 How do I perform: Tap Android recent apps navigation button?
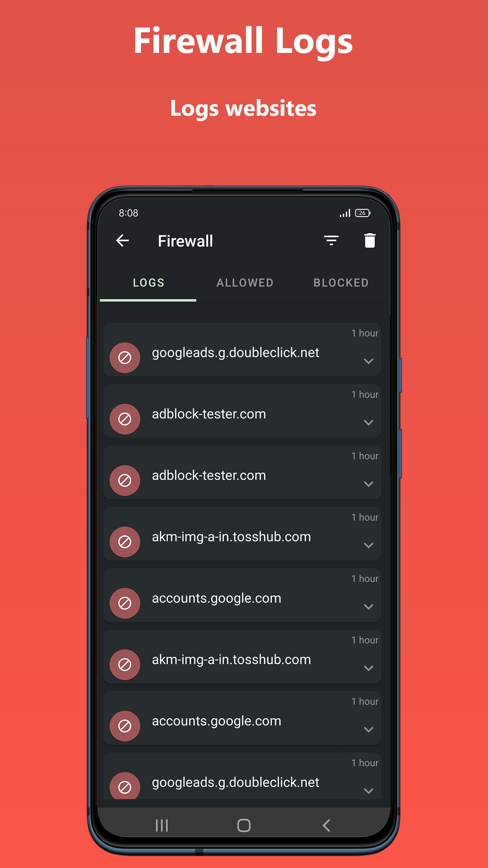(x=162, y=826)
